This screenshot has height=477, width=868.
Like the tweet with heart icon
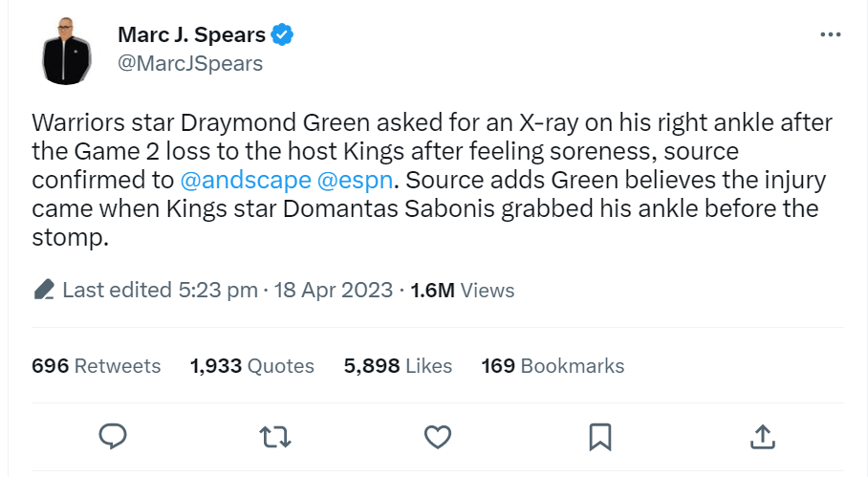[x=437, y=437]
